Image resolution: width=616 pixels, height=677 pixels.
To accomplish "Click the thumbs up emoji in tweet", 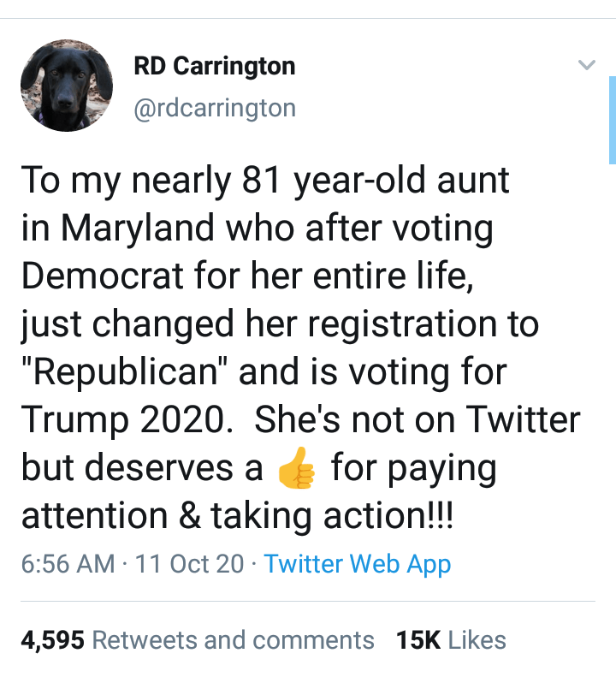I will pyautogui.click(x=296, y=469).
